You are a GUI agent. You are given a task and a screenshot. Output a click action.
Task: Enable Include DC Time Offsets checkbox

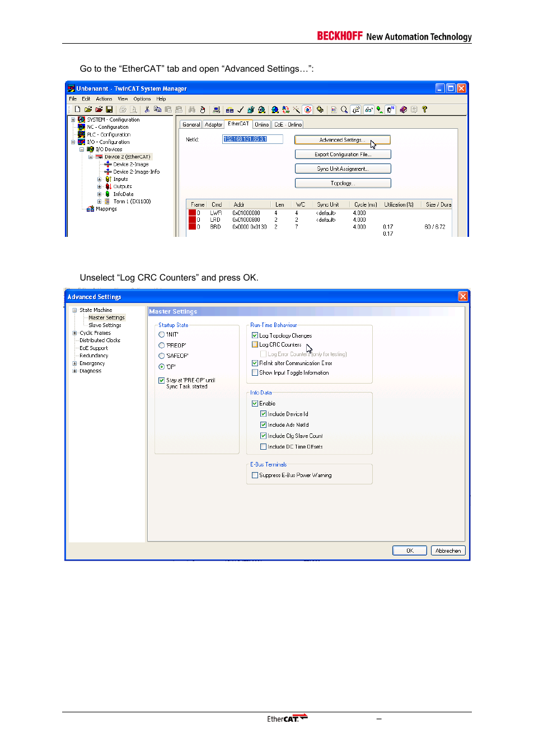click(263, 447)
